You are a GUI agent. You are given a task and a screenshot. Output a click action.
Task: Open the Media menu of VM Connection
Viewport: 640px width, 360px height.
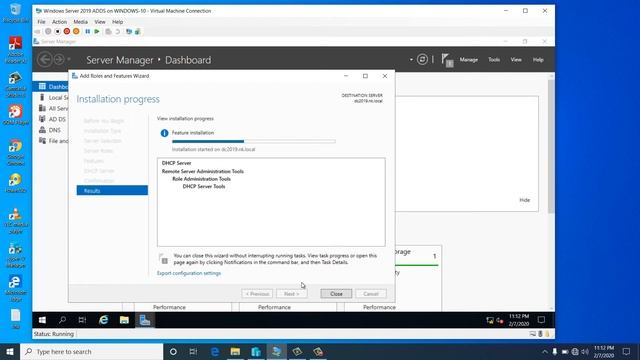(x=80, y=22)
